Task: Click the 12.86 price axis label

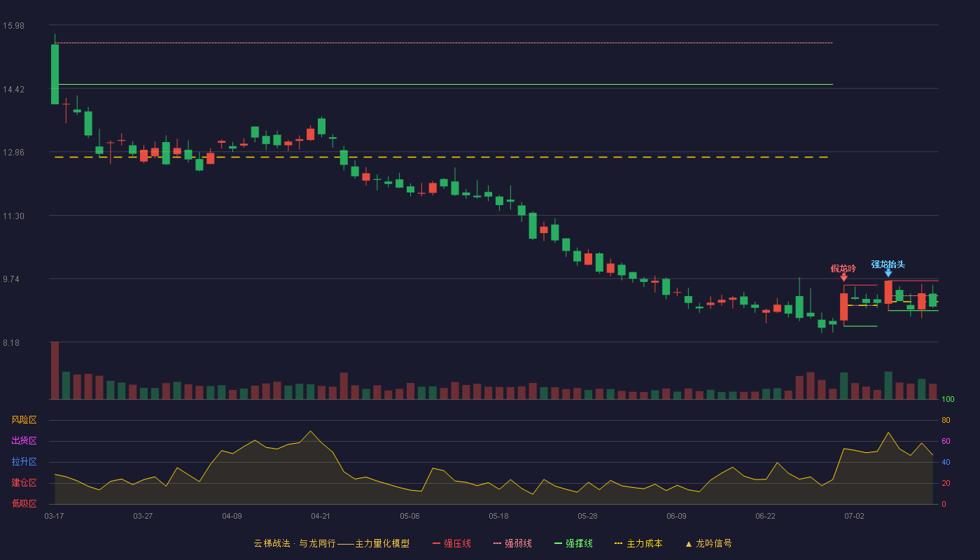Action: tap(13, 153)
